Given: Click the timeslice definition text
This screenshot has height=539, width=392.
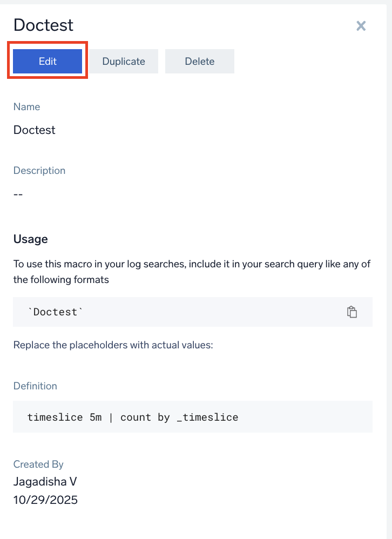Looking at the screenshot, I should click(x=132, y=417).
